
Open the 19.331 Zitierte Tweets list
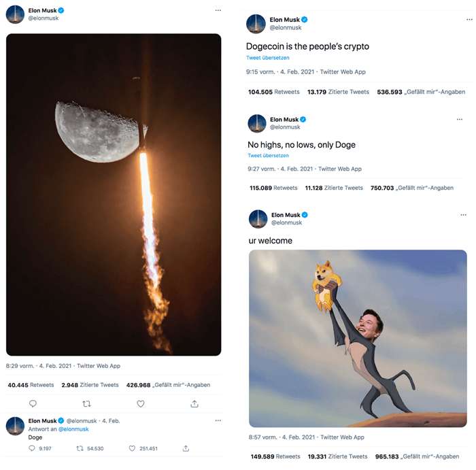[x=333, y=456]
